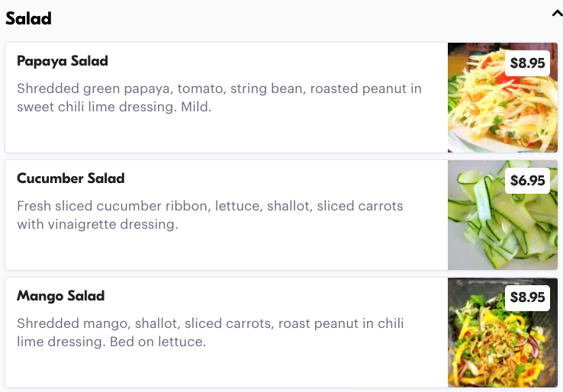
Task: Open the Papaya Salad item title
Action: pyautogui.click(x=63, y=61)
